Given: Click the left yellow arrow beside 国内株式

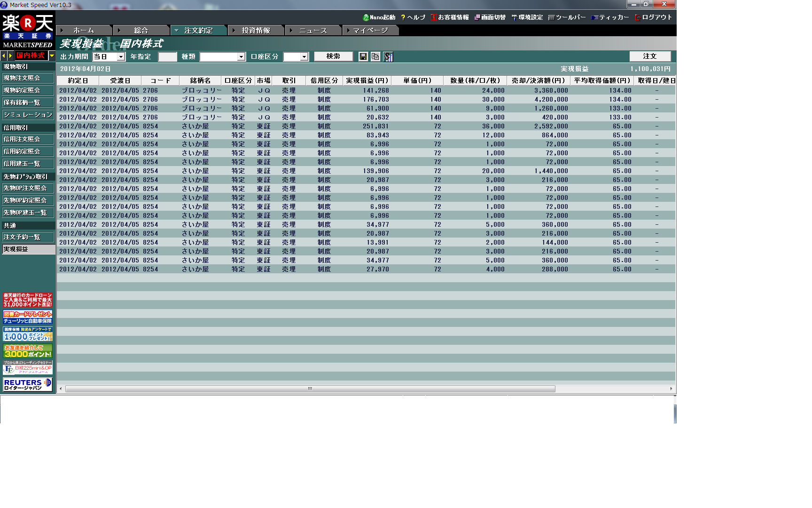Looking at the screenshot, I should [x=4, y=56].
